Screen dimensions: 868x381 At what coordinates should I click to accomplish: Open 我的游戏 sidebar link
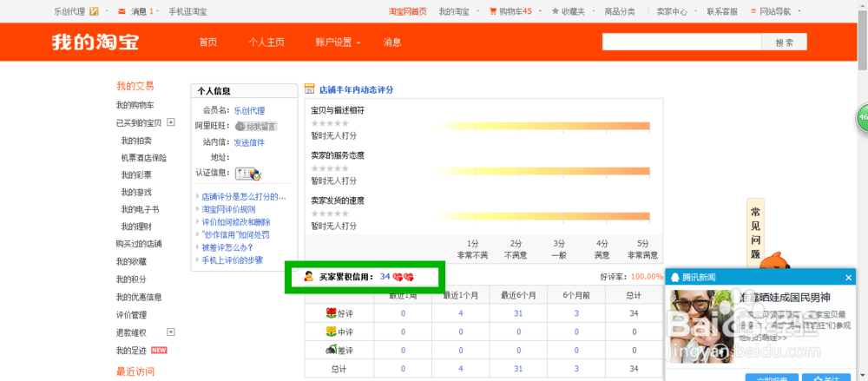click(x=136, y=192)
